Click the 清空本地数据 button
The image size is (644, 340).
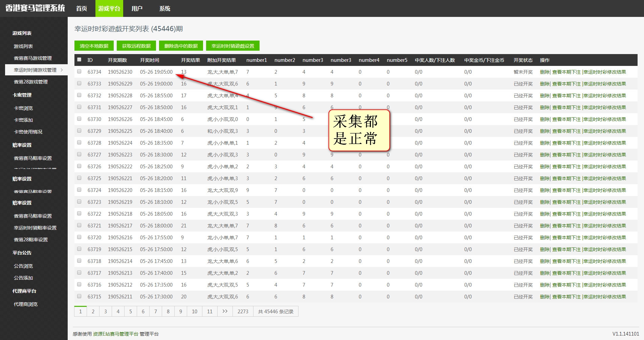[94, 46]
